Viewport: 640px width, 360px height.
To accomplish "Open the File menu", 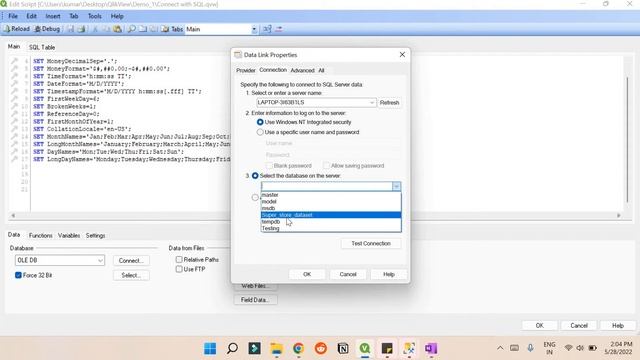I will (x=13, y=16).
